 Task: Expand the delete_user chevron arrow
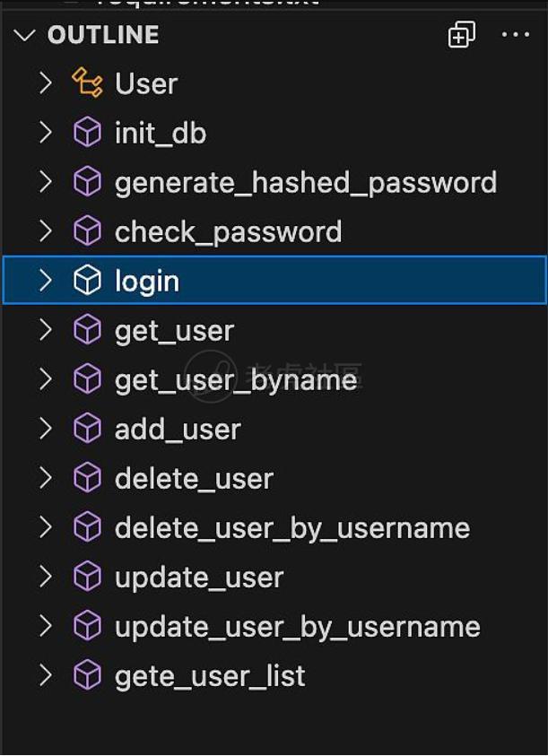tap(46, 479)
